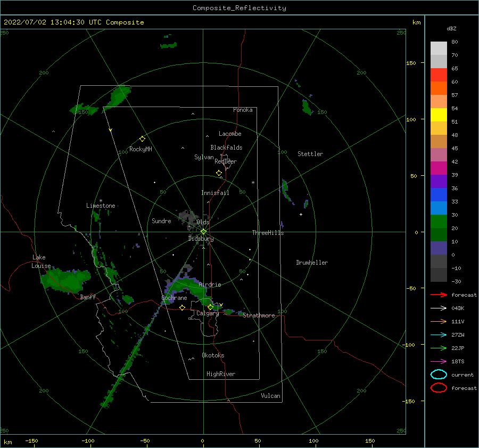Click the Ponoka city label
479x448 pixels.
coord(243,110)
